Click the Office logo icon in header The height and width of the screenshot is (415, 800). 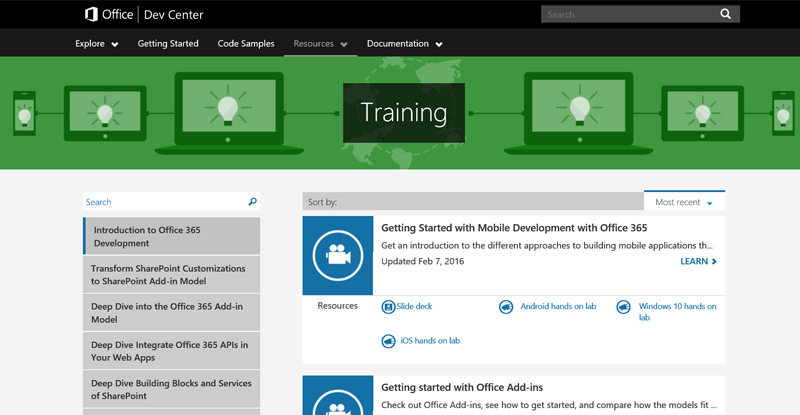91,14
